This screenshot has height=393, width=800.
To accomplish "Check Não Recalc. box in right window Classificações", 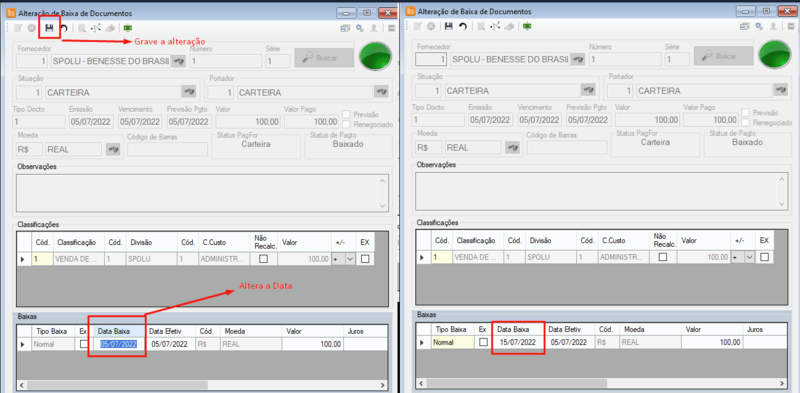I will [x=663, y=257].
